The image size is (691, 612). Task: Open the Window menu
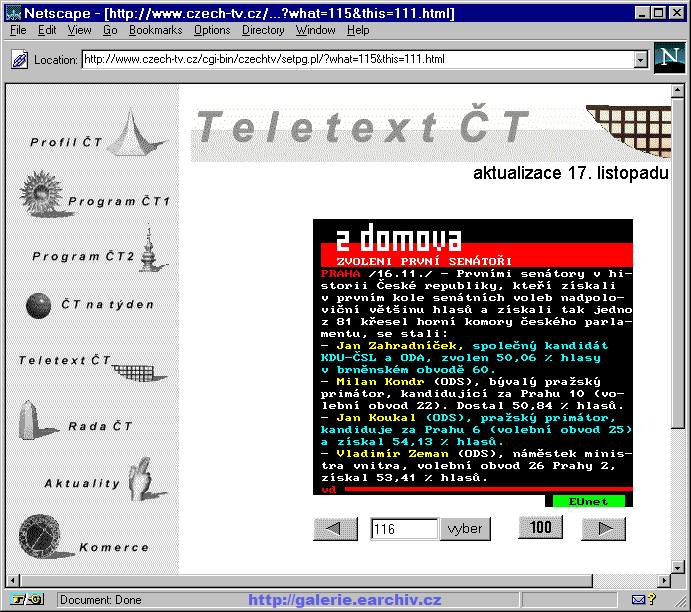[316, 30]
